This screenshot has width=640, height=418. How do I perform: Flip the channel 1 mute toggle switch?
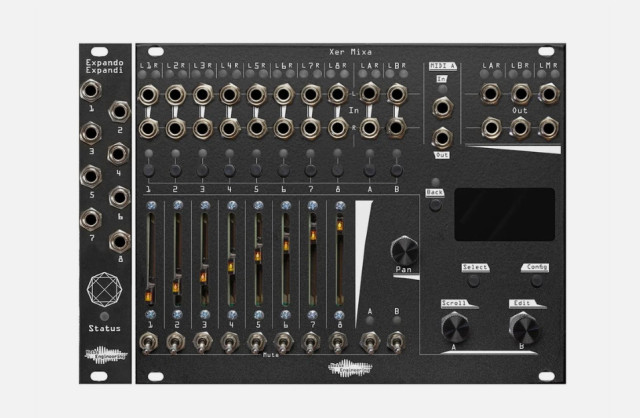[x=148, y=343]
